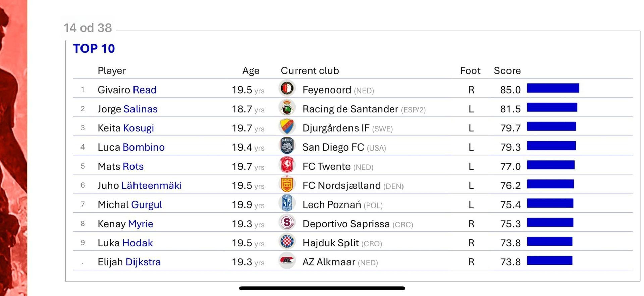
Task: Click the TOP 10 heading
Action: [x=94, y=49]
